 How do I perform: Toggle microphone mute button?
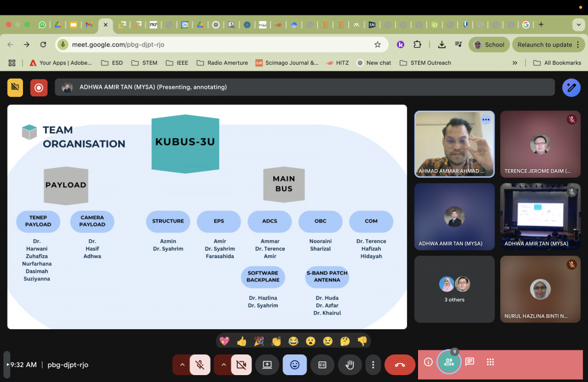[200, 364]
